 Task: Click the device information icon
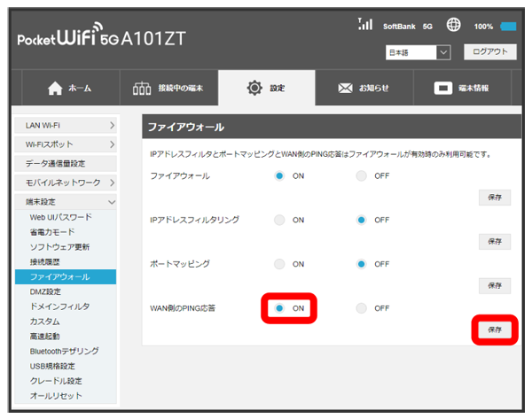click(442, 89)
